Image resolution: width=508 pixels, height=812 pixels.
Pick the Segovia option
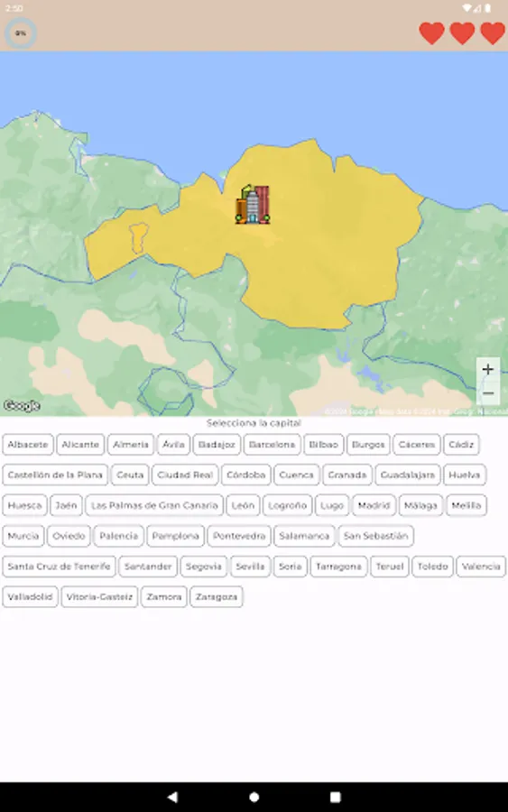pyautogui.click(x=204, y=567)
